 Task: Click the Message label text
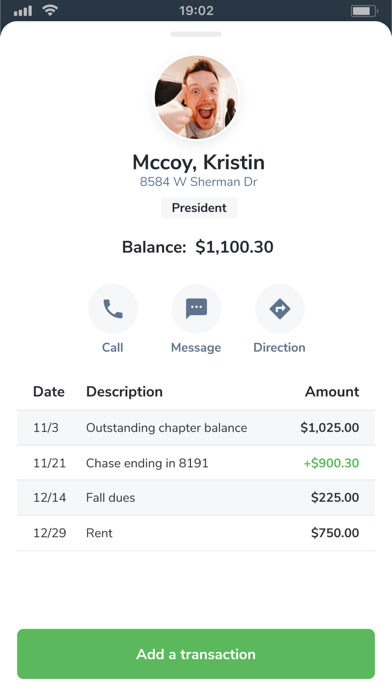coord(196,347)
